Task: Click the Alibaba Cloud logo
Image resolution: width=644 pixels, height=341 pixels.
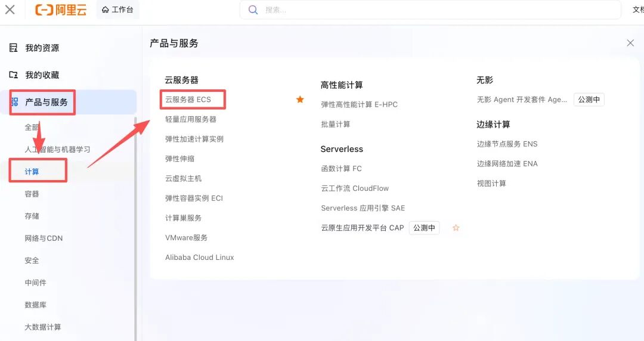Action: 61,10
